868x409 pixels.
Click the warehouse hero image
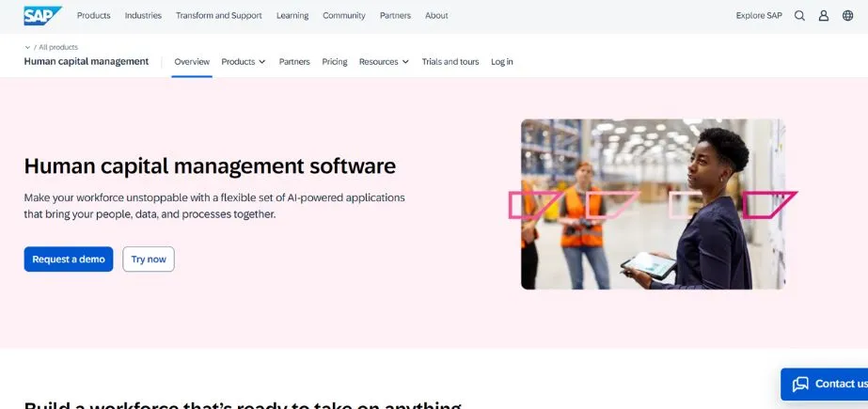click(653, 204)
